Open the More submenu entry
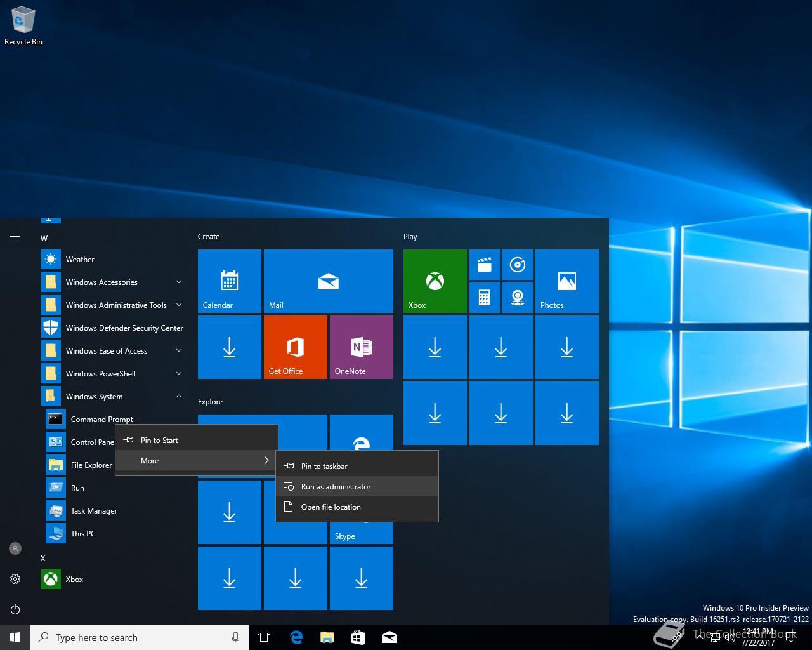This screenshot has height=650, width=812. point(197,461)
